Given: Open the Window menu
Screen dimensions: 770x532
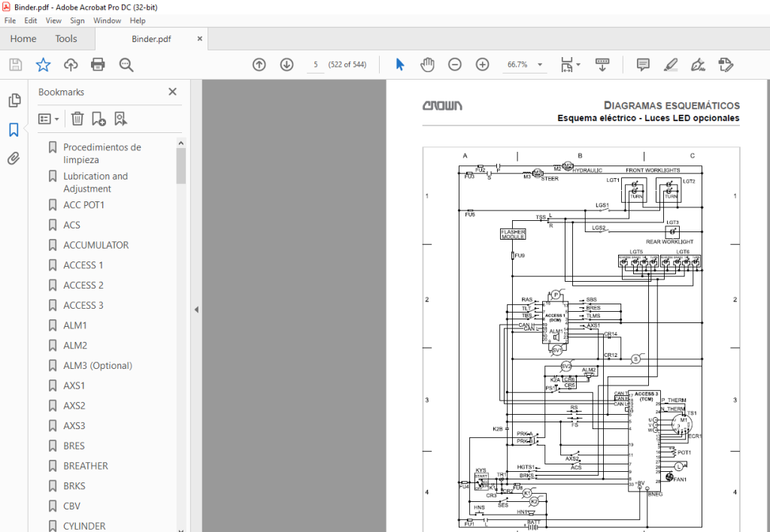Looking at the screenshot, I should click(107, 20).
